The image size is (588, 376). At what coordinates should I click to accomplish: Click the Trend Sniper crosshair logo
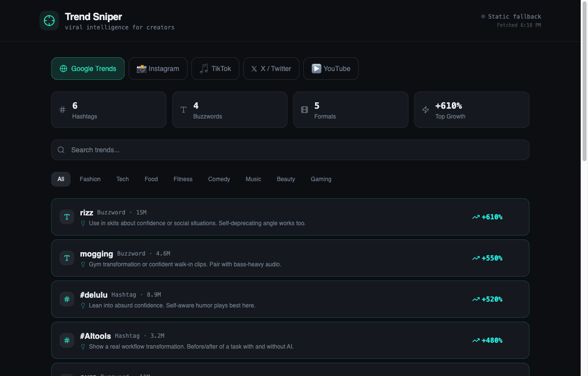point(49,21)
